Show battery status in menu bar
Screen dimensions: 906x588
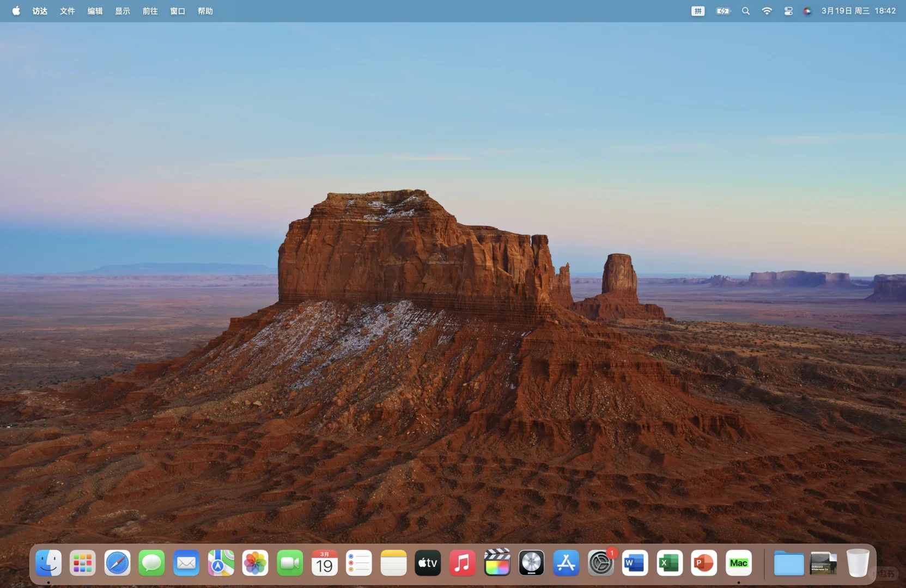[x=723, y=11]
